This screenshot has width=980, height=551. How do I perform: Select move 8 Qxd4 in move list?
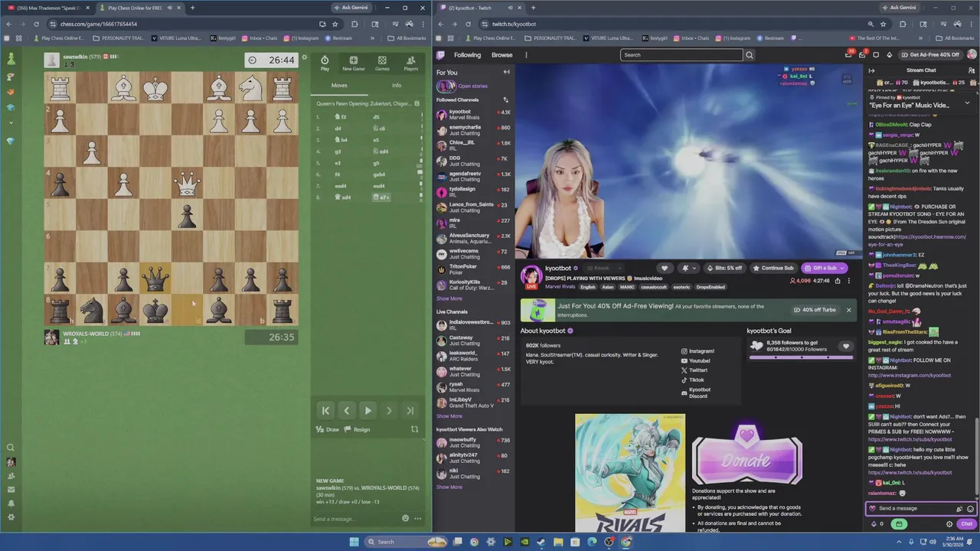tap(342, 197)
